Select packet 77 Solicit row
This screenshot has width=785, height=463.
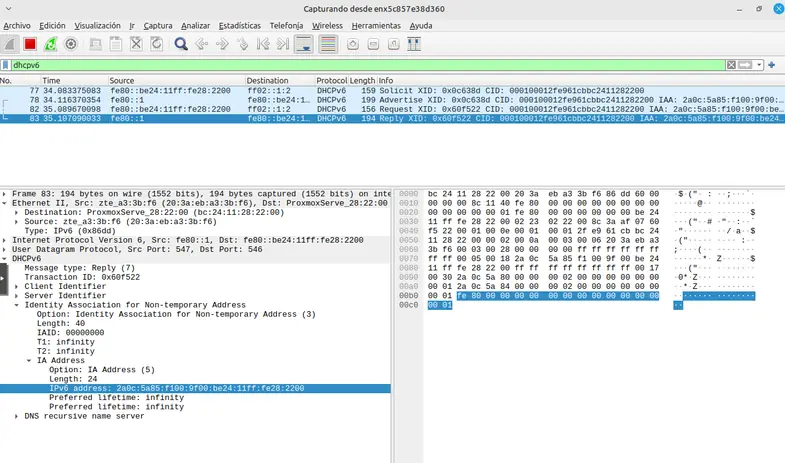click(x=392, y=91)
